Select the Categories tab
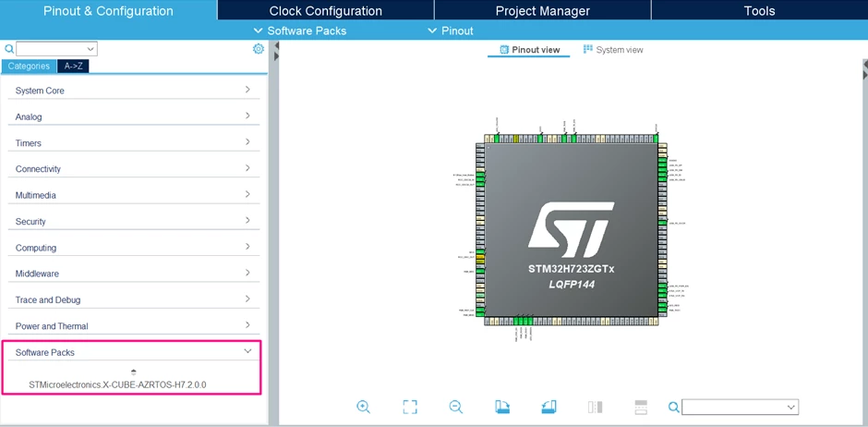The height and width of the screenshot is (427, 868). (29, 66)
